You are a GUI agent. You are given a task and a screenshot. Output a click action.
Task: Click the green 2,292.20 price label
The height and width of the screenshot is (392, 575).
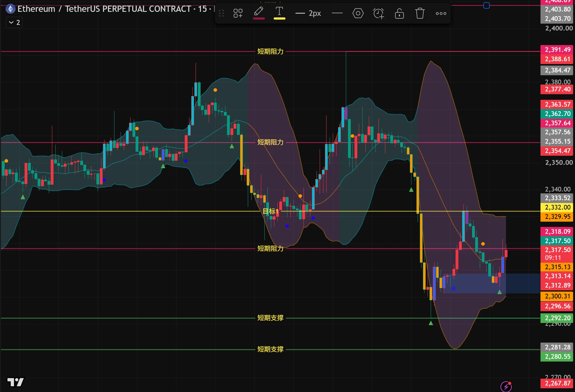pyautogui.click(x=557, y=318)
